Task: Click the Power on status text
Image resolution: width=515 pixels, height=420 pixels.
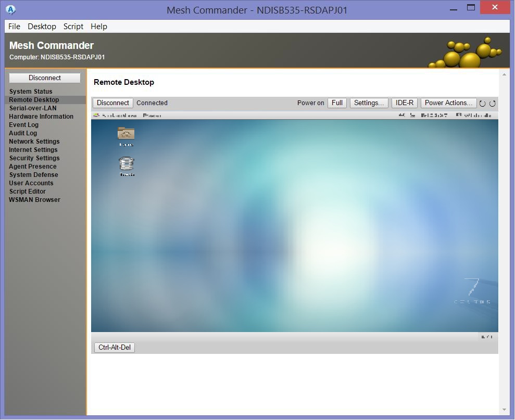Action: tap(310, 103)
